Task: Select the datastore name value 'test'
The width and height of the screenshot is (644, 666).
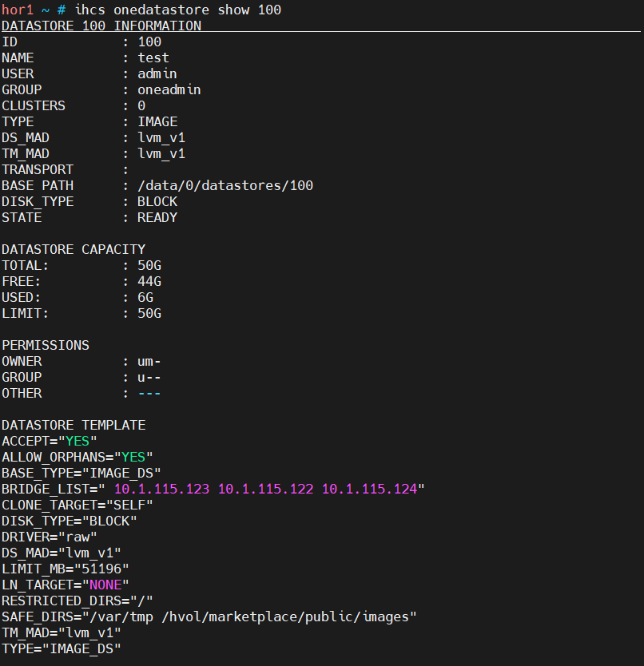Action: tap(153, 57)
